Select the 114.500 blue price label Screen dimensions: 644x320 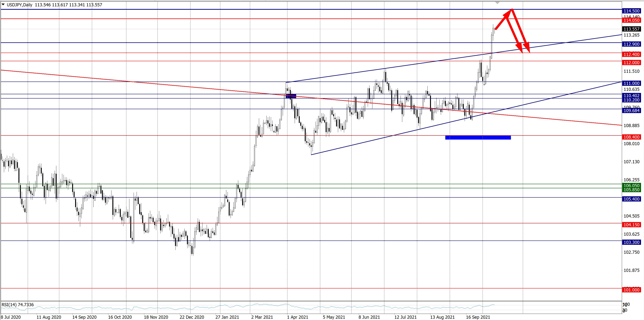click(631, 11)
